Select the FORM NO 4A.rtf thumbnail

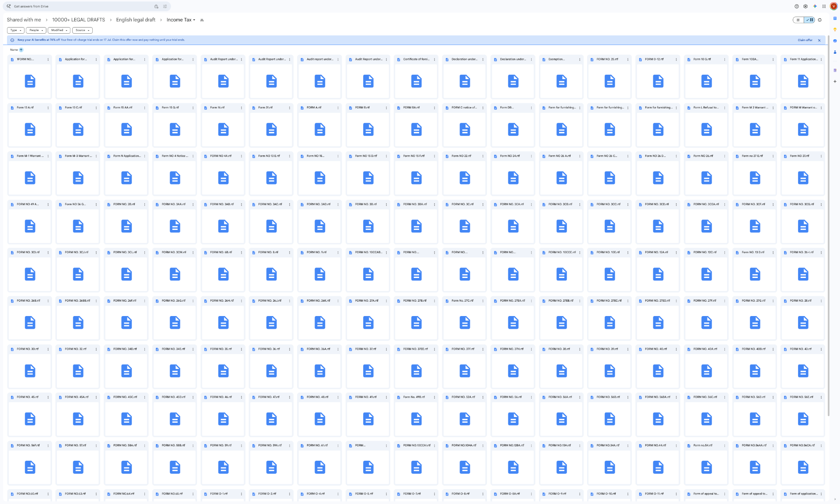coord(223,178)
